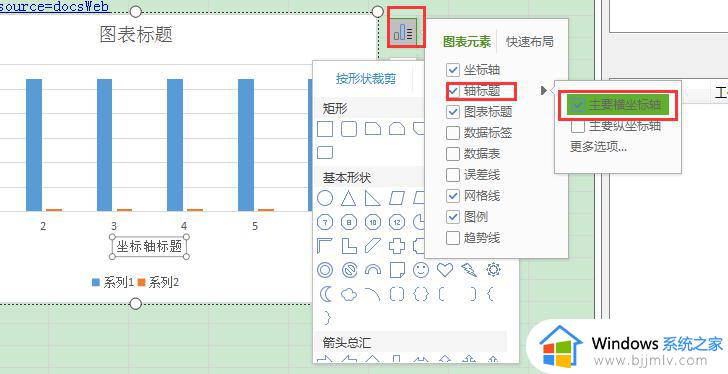728x374 pixels.
Task: Pick the no-symbol prohibited shape
Action: click(x=349, y=270)
